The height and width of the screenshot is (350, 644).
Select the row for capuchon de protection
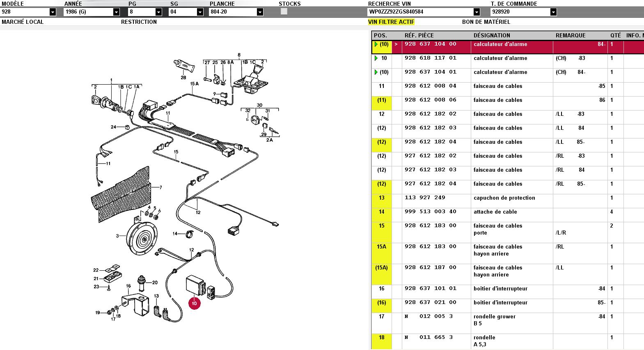point(508,198)
